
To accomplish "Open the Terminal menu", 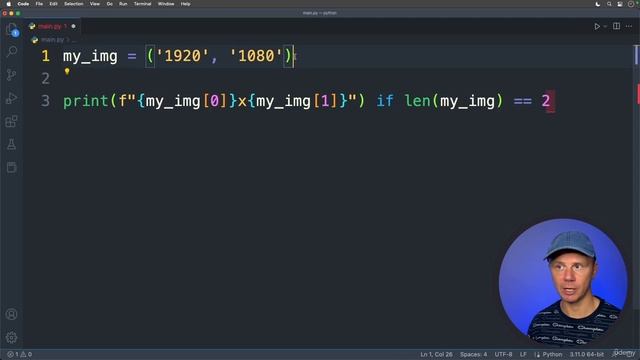I will [142, 4].
